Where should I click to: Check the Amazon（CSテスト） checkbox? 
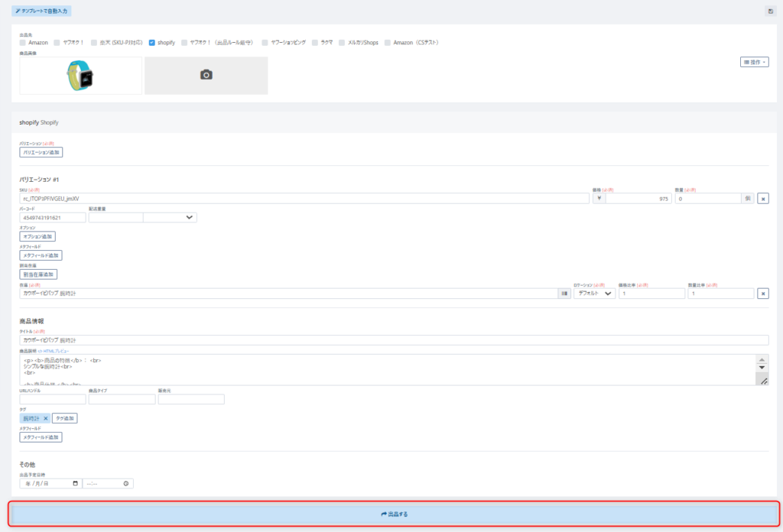pos(388,43)
